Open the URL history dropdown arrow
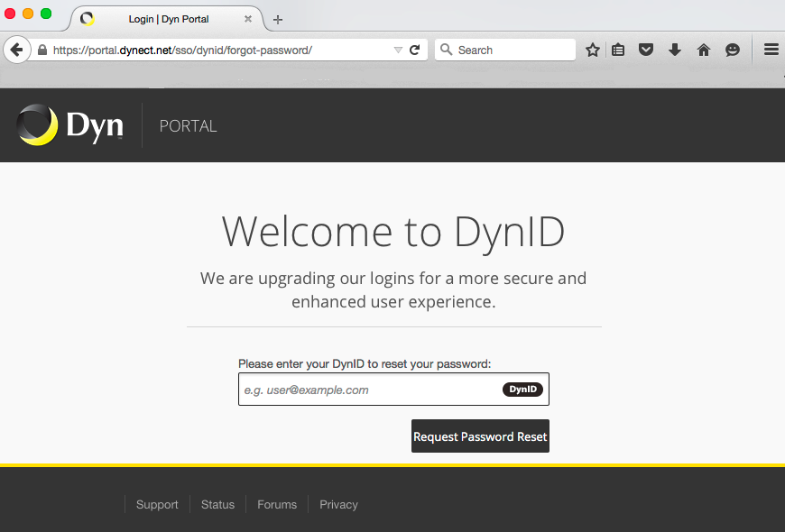 398,50
